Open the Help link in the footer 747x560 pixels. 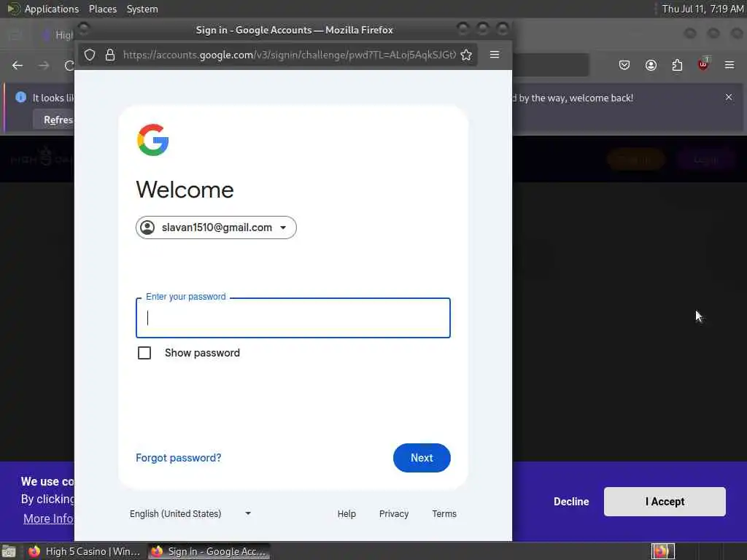point(347,514)
